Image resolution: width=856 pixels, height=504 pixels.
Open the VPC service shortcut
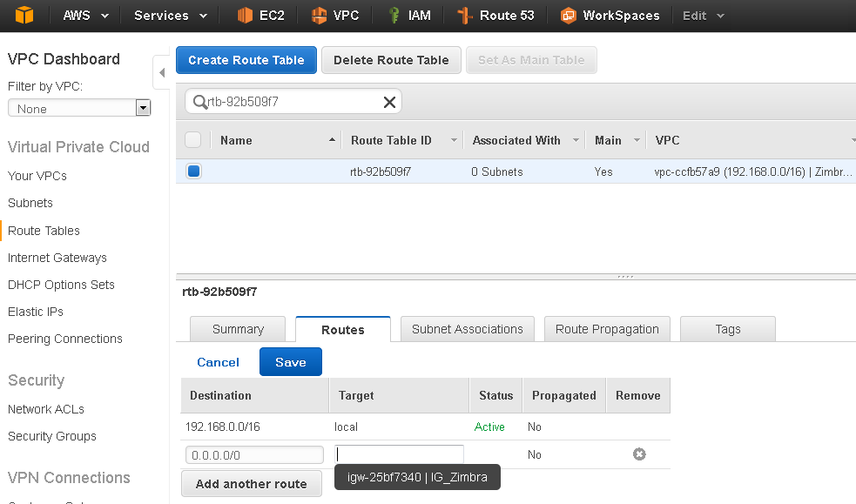pos(335,16)
